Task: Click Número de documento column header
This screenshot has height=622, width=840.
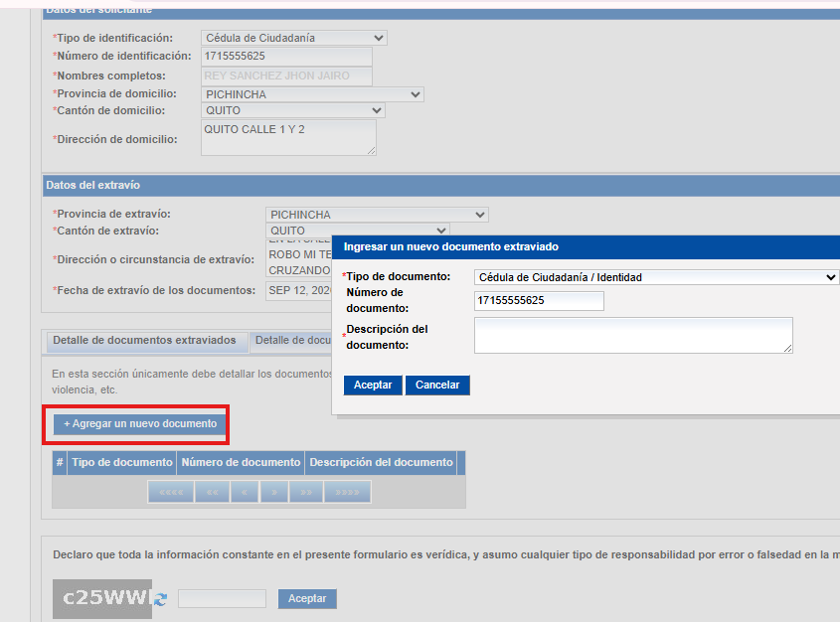Action: coord(242,462)
